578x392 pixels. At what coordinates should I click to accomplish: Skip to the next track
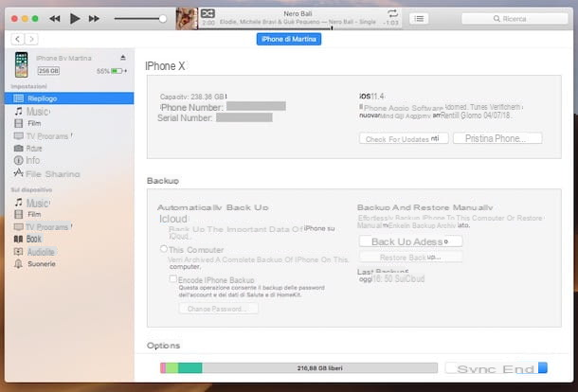pos(94,18)
